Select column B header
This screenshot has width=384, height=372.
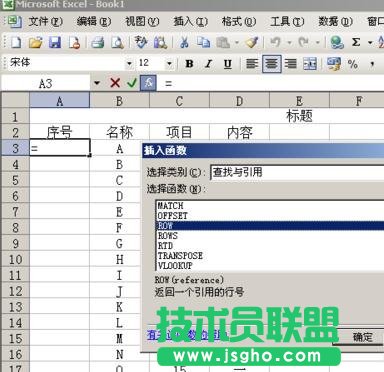(119, 100)
